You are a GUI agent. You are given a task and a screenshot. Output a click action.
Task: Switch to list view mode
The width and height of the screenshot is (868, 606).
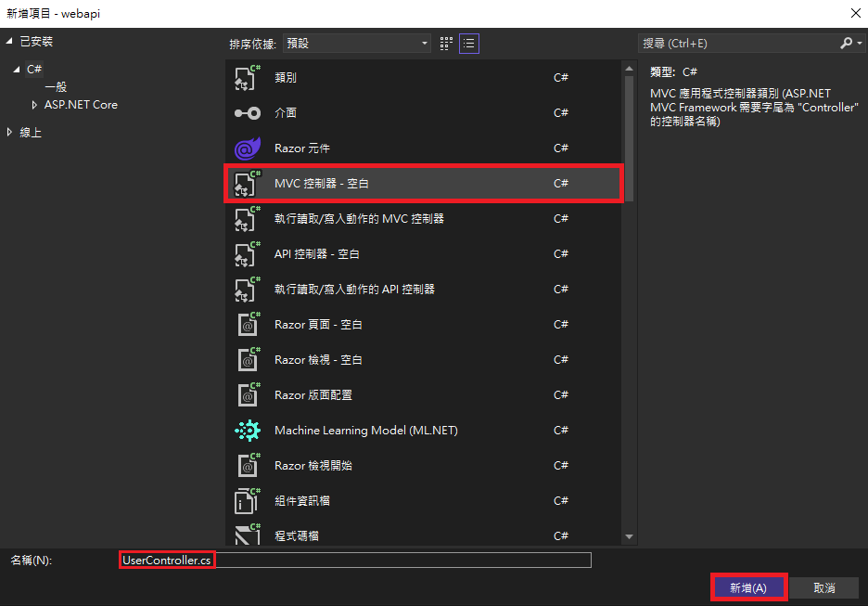click(469, 44)
